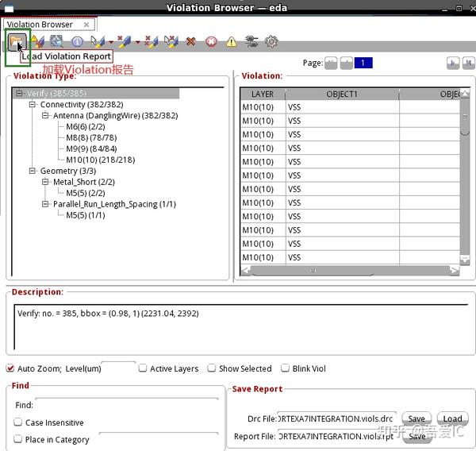Viewport: 476px width, 451px height.
Task: Click Save button beside Report File
Action: pos(416,436)
